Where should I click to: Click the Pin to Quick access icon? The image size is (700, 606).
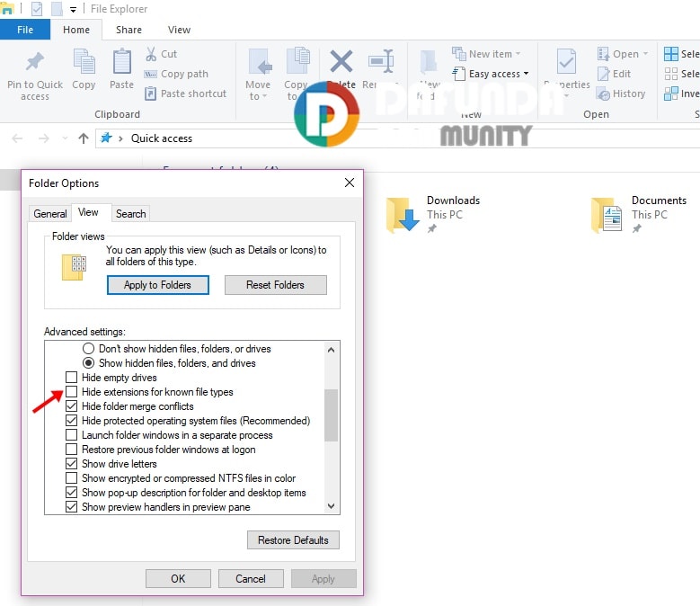[x=35, y=63]
